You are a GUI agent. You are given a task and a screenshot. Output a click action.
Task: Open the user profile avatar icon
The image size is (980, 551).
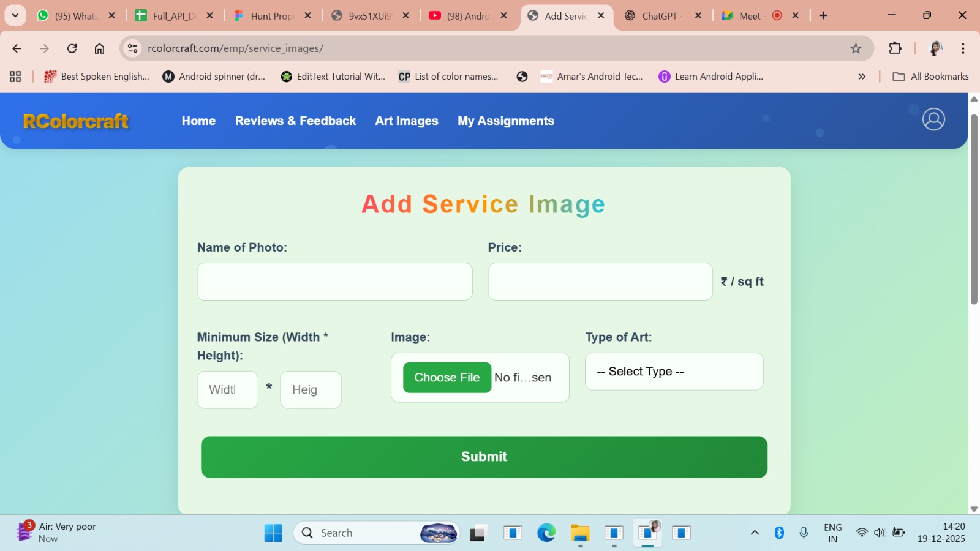tap(933, 119)
